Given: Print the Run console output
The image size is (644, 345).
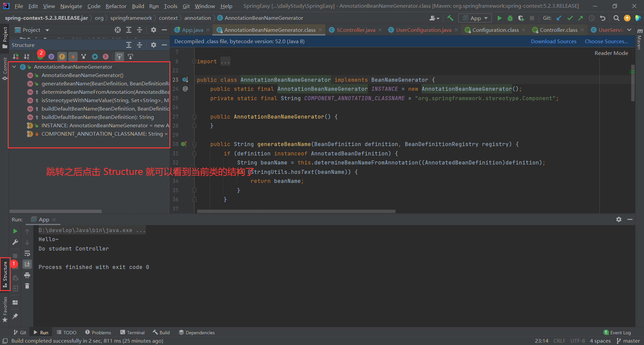Looking at the screenshot, I should click(27, 275).
